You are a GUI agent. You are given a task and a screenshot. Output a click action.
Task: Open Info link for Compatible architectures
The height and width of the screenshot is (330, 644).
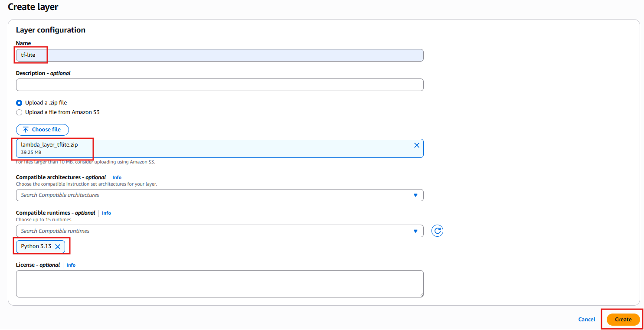coord(117,177)
